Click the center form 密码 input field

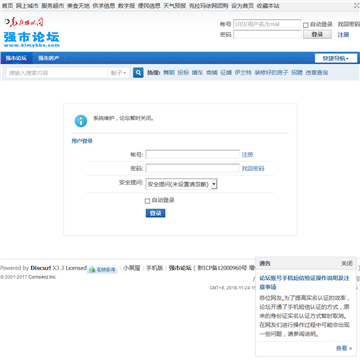click(x=193, y=168)
